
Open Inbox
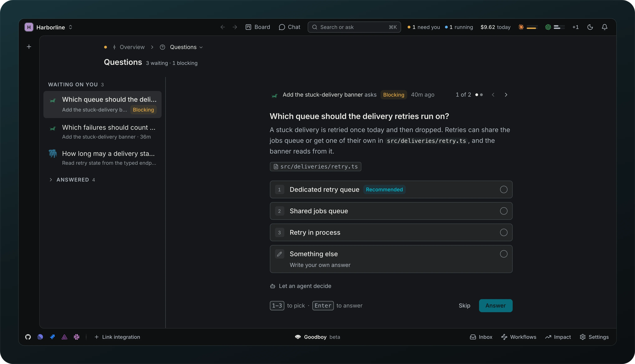pos(481,337)
